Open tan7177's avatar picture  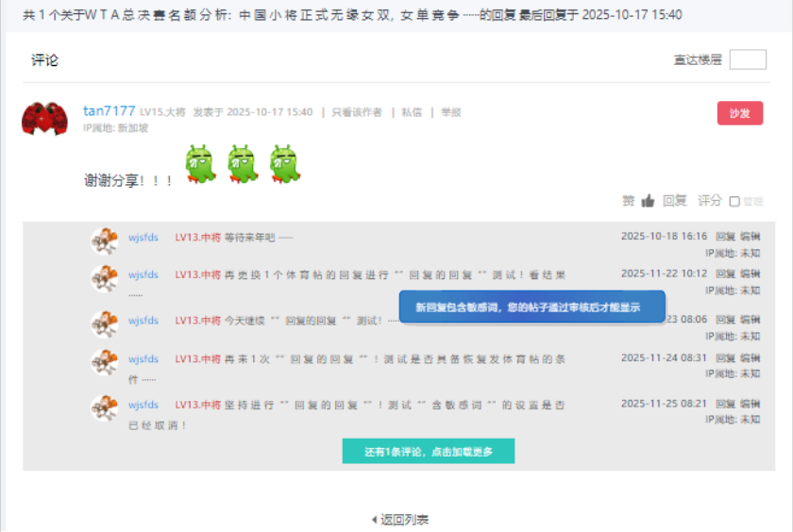pyautogui.click(x=44, y=119)
